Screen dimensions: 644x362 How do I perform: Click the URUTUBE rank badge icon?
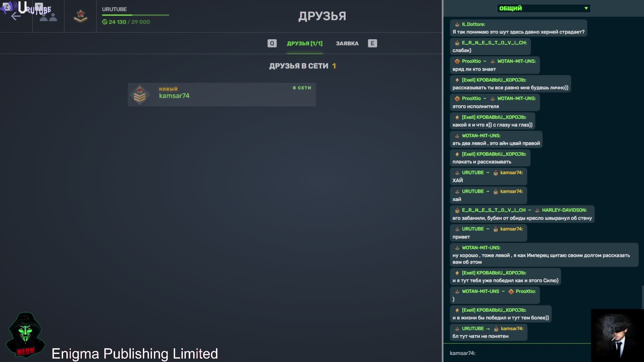80,16
